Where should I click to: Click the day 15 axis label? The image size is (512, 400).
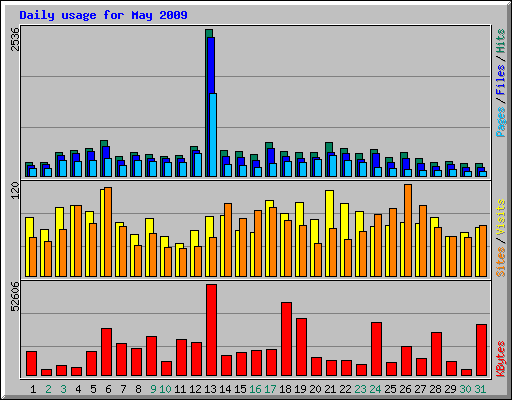click(x=240, y=389)
